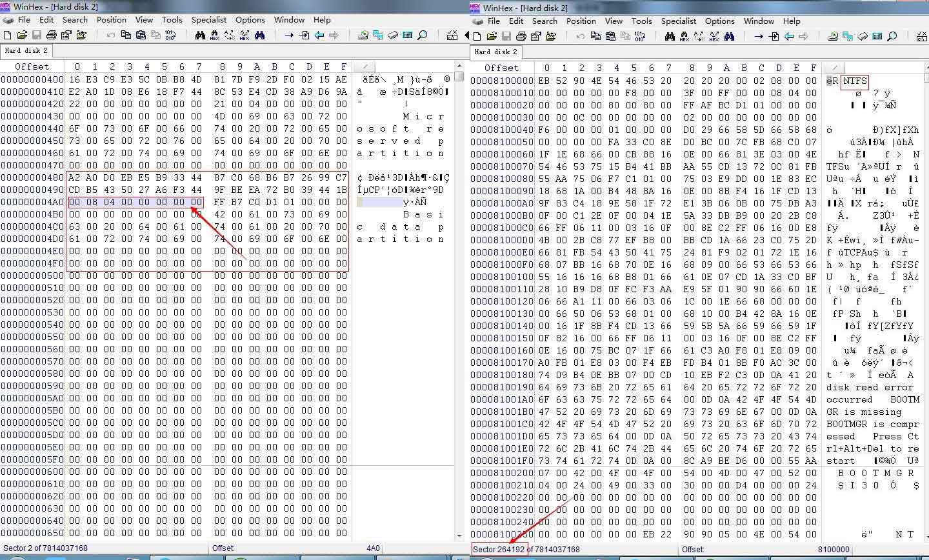Click Print icon in left WinHex toolbar

[52, 35]
